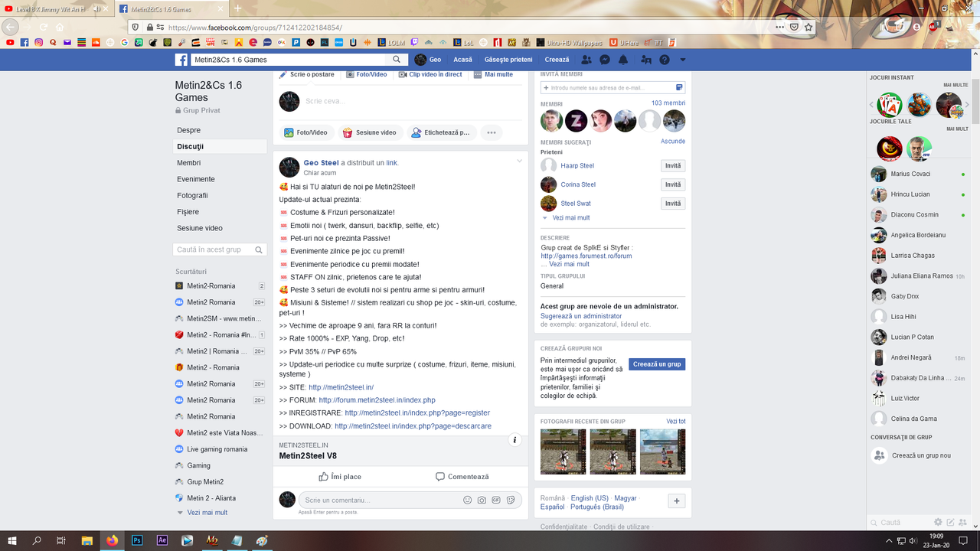Open File Explorer from the taskbar
Image resolution: width=980 pixels, height=551 pixels.
pos(87,540)
